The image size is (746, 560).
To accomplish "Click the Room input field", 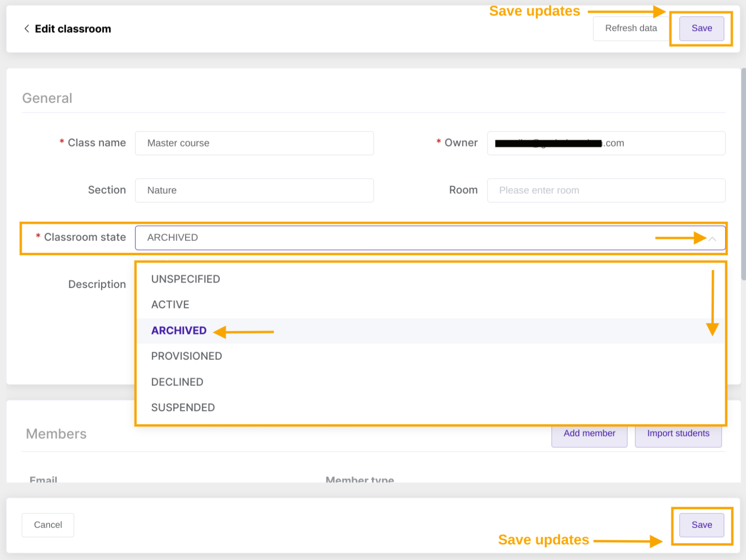I will (x=606, y=190).
